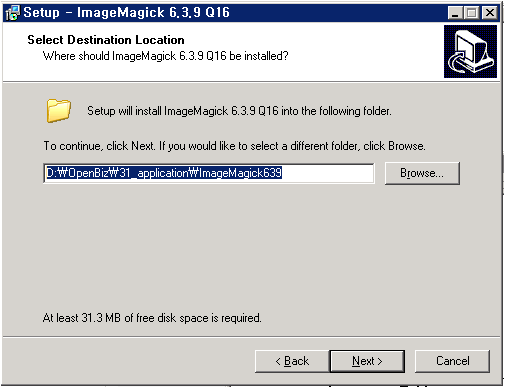Focus the destination folder path field
This screenshot has width=505, height=388.
tap(209, 173)
